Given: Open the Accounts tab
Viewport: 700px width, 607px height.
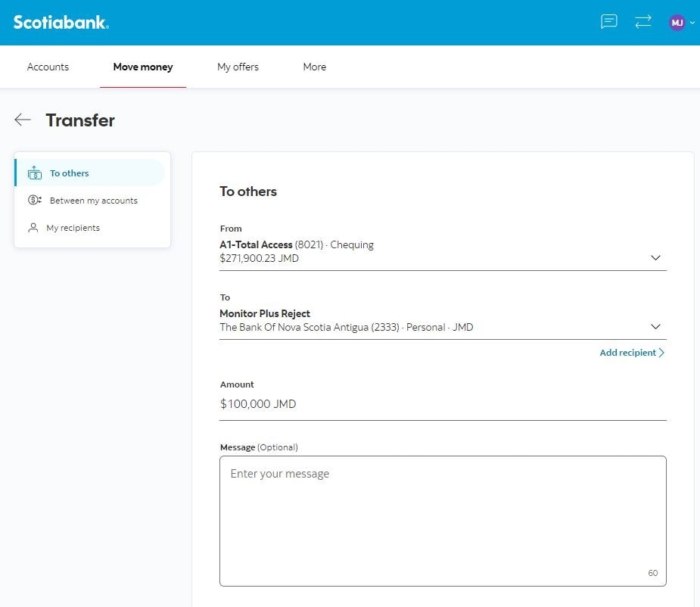Looking at the screenshot, I should pos(48,67).
